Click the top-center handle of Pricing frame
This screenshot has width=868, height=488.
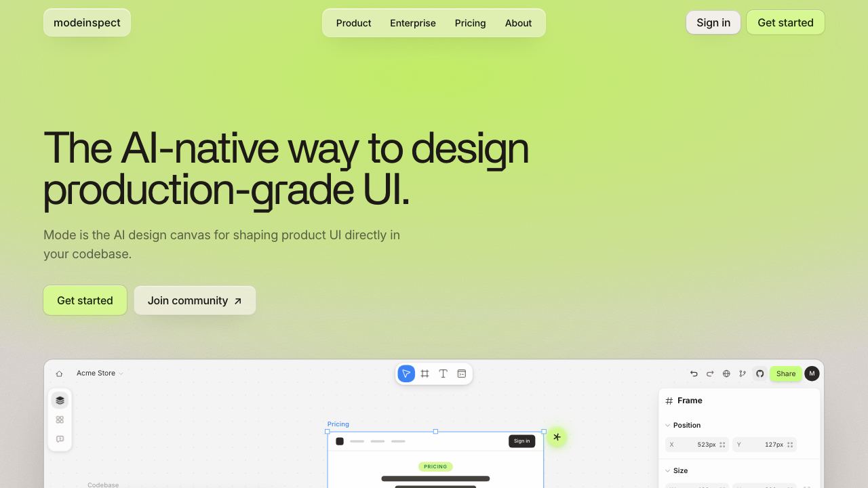coord(435,431)
